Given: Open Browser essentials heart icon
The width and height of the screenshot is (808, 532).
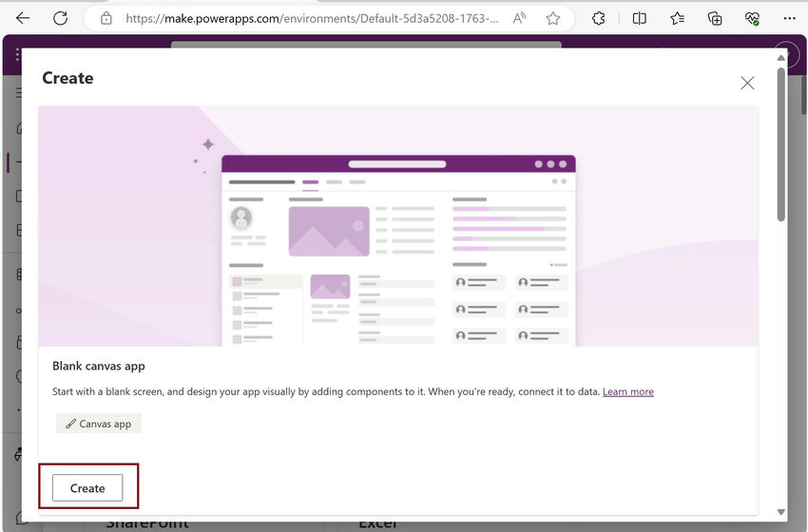Looking at the screenshot, I should [x=752, y=19].
